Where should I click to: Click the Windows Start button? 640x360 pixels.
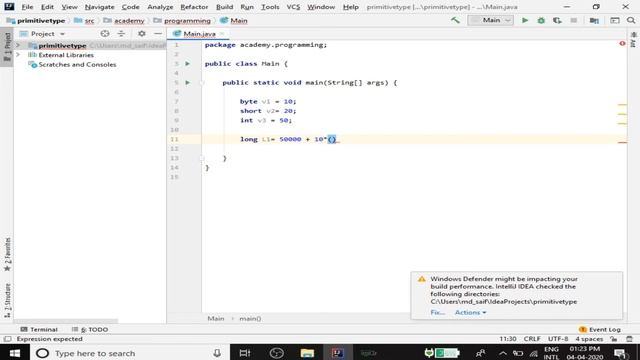[x=15, y=353]
